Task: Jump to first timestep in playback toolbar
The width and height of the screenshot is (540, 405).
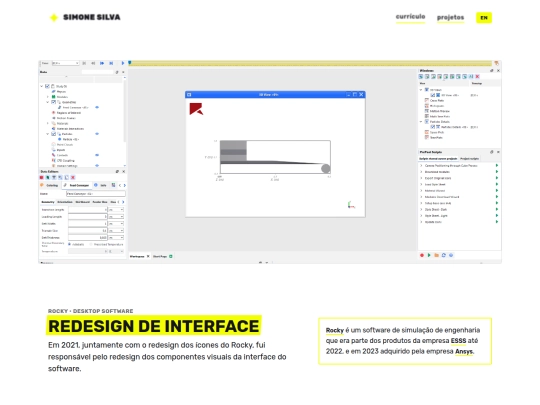Action: (x=84, y=63)
